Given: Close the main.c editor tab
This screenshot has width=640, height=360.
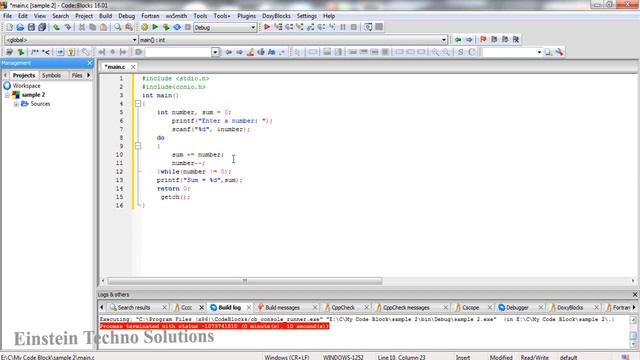Looking at the screenshot, I should [x=133, y=67].
